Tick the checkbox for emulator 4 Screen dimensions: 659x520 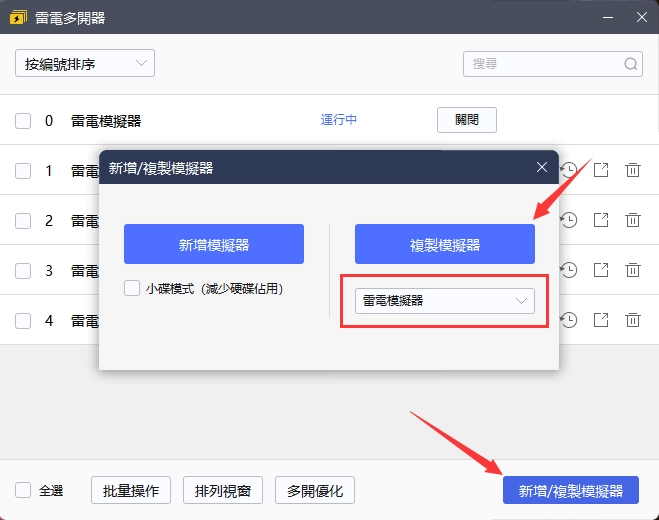23,321
